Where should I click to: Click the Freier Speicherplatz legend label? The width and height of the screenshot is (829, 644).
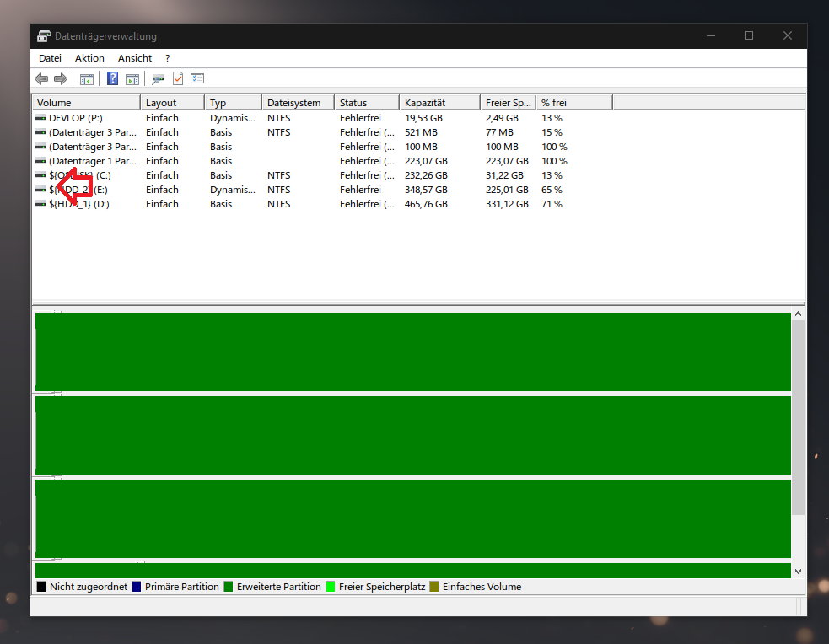click(382, 587)
